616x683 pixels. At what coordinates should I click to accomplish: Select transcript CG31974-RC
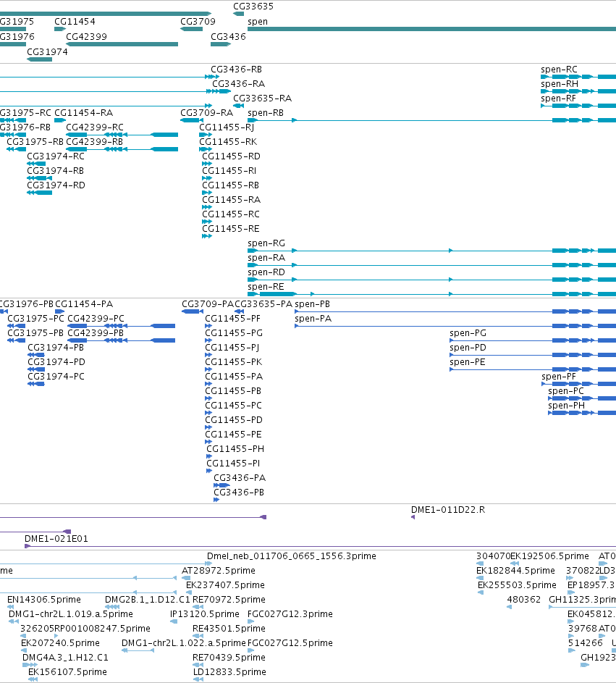pos(56,156)
